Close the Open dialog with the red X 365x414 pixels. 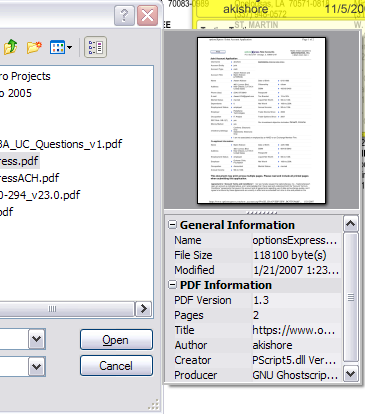[x=147, y=15]
